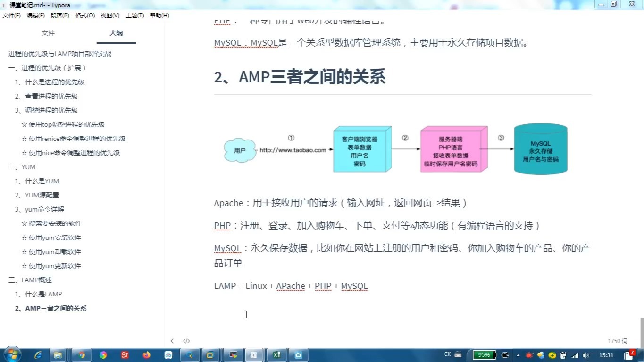
Task: Go to 使用top调整进程的优先级 outline entry
Action: 63,124
